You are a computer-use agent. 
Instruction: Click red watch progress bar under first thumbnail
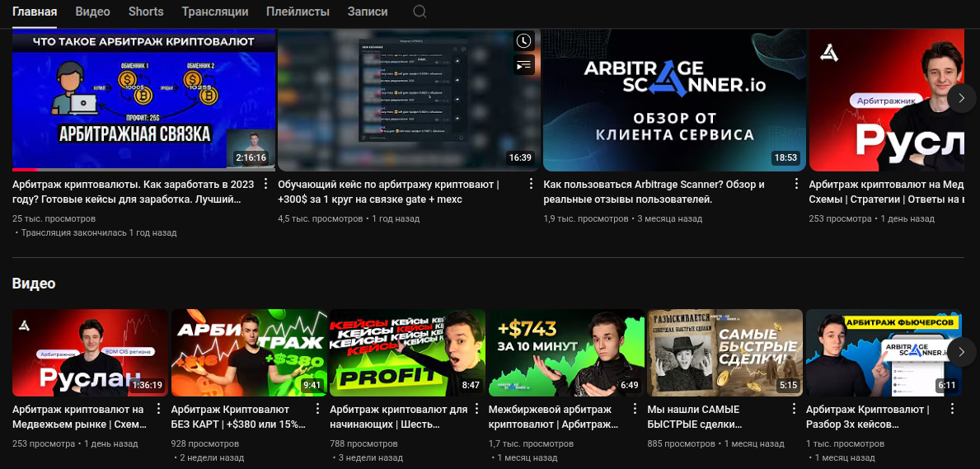(x=26, y=170)
